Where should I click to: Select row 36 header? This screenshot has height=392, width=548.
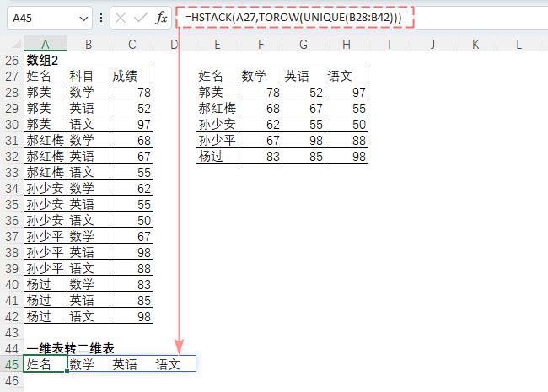pyautogui.click(x=12, y=220)
